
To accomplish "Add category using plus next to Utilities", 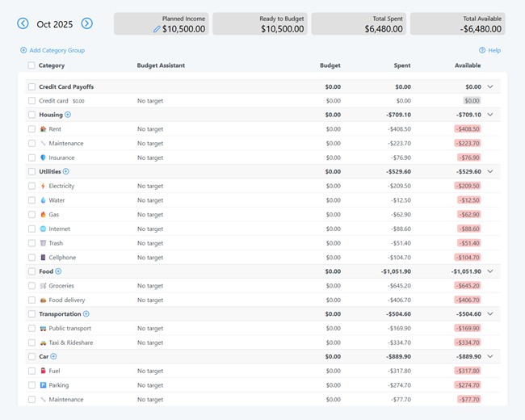I will click(66, 171).
